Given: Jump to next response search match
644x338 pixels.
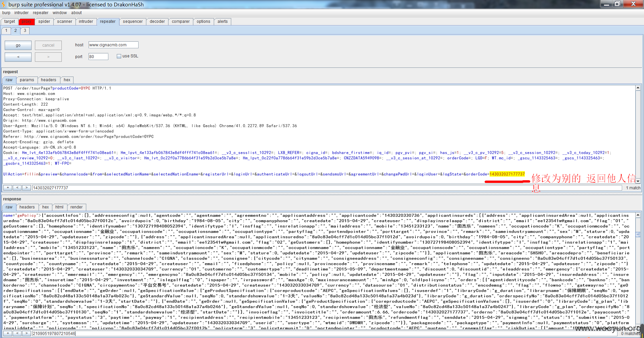Looking at the screenshot, I should click(27, 333).
